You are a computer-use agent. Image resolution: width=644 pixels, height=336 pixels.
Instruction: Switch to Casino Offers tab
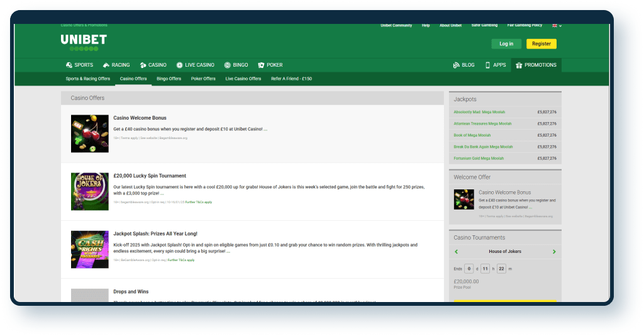(x=133, y=79)
